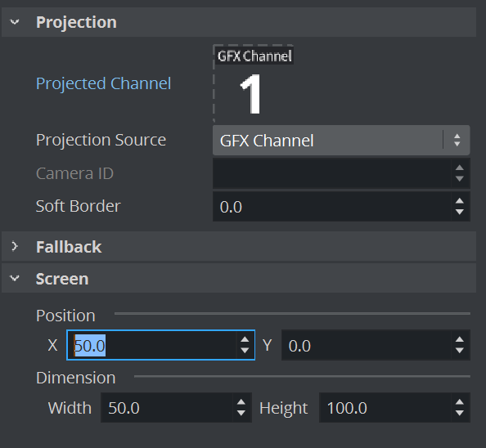
Task: Decrease Position X with down arrow
Action: [245, 351]
